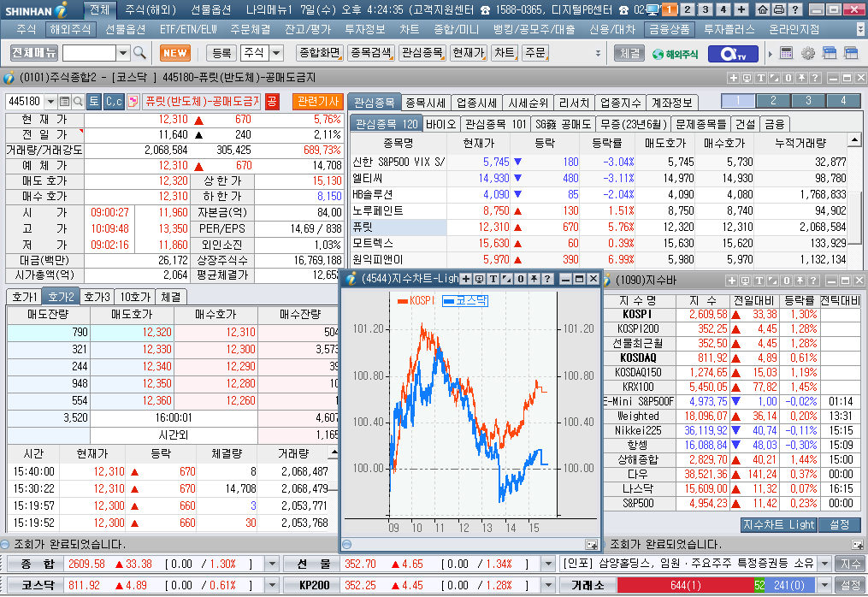Click stock search magnifier next to code field
The image size is (868, 597).
point(78,101)
